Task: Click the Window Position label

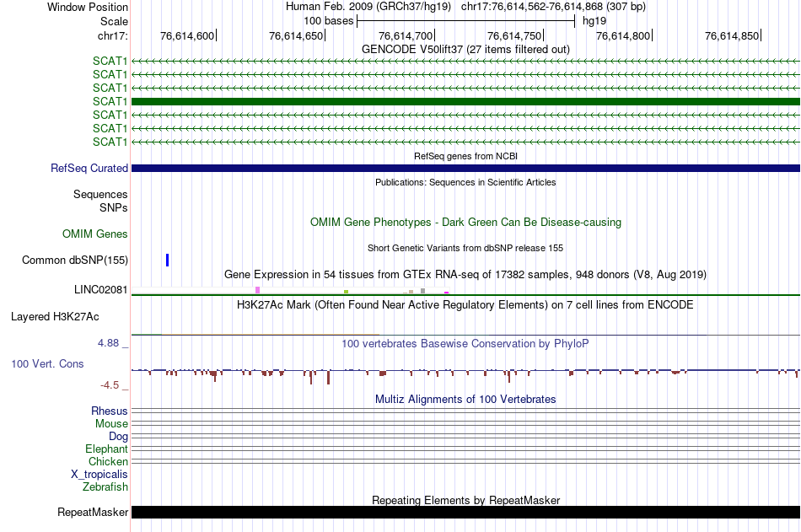Action: point(88,7)
